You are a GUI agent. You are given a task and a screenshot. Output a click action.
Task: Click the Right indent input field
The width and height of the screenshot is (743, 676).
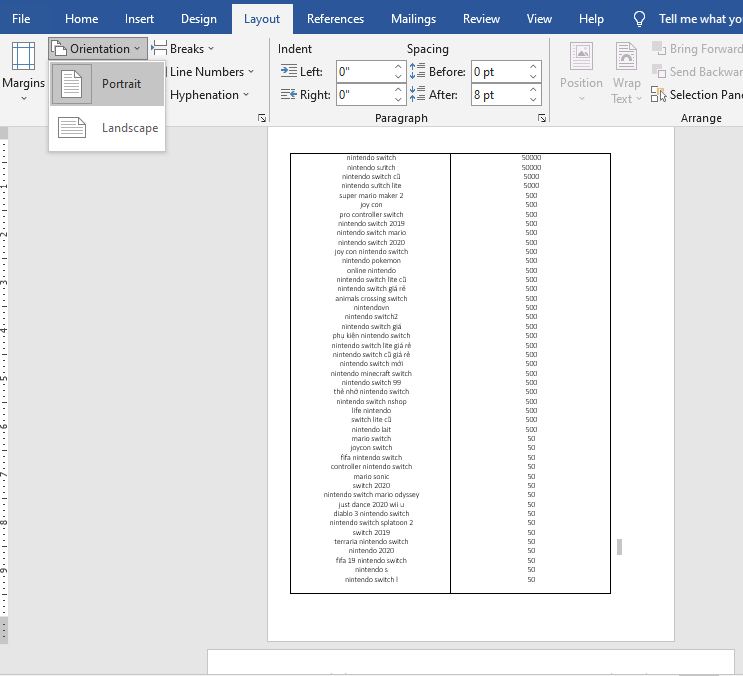point(364,95)
